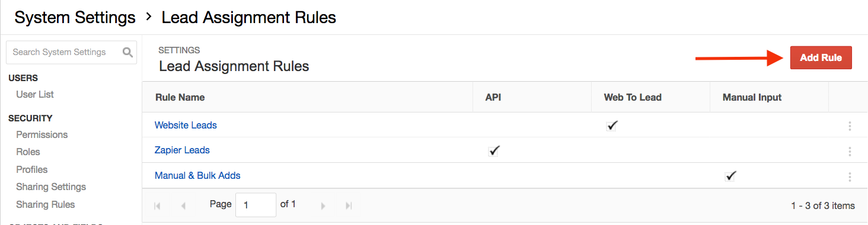Toggle the Web To Lead checkbox for Website Leads

(612, 126)
